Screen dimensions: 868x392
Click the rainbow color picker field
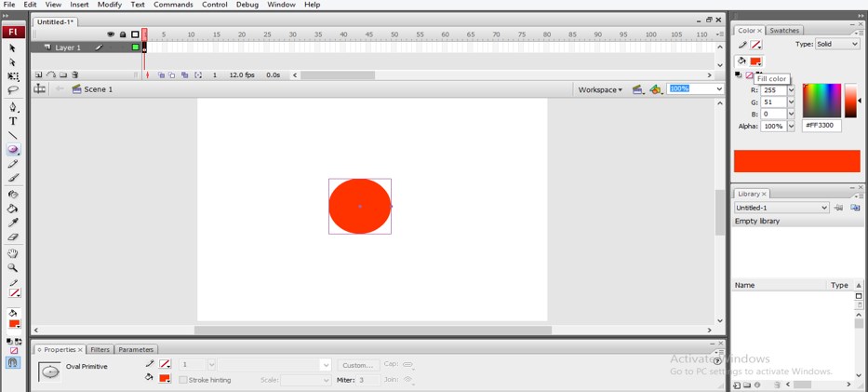(821, 101)
